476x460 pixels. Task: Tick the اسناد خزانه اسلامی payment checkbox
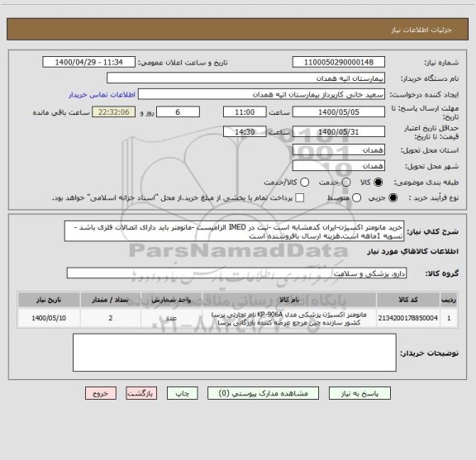coord(300,198)
